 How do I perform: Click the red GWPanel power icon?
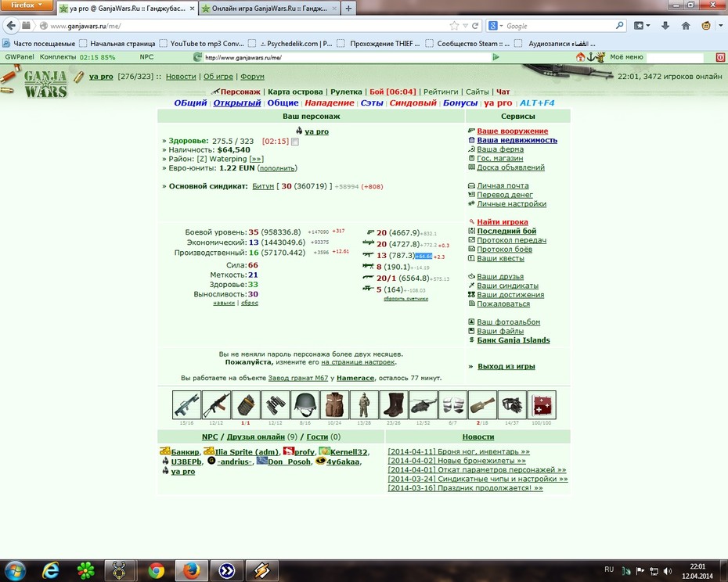coord(720,58)
